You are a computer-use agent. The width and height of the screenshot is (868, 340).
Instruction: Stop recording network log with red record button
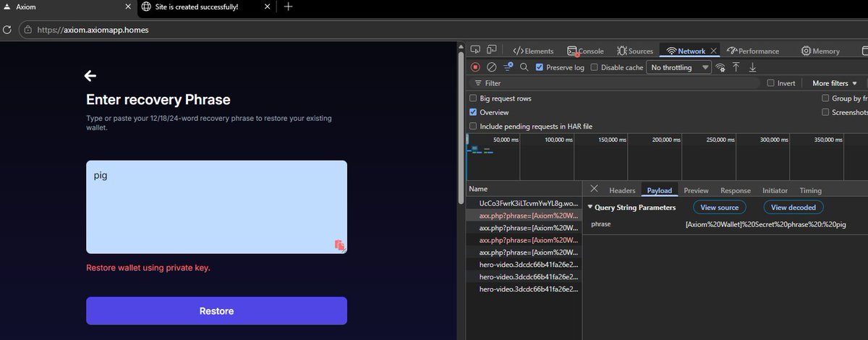(x=475, y=67)
